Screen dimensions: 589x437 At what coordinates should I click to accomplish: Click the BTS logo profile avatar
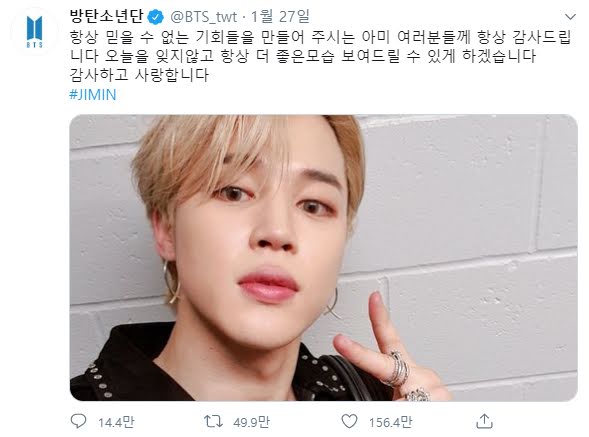35,32
